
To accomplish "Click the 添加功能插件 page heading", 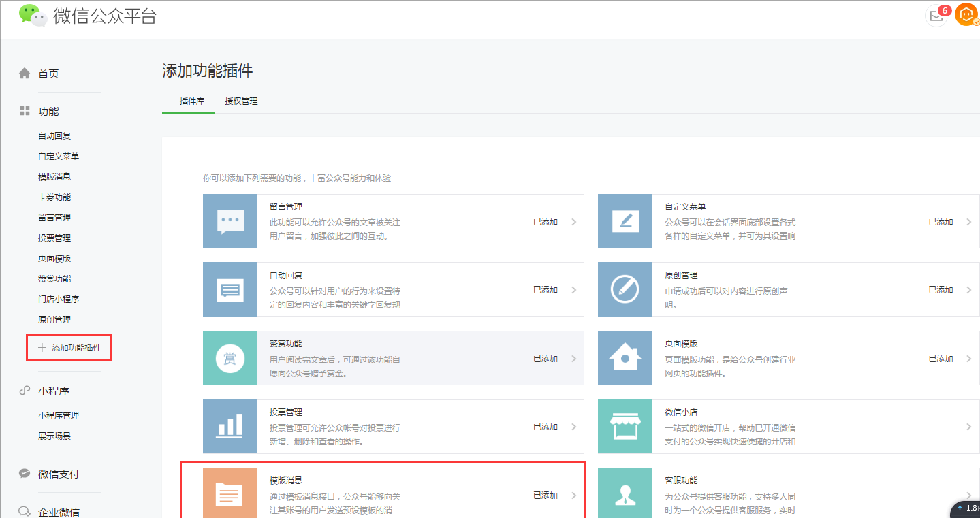I will tap(208, 71).
